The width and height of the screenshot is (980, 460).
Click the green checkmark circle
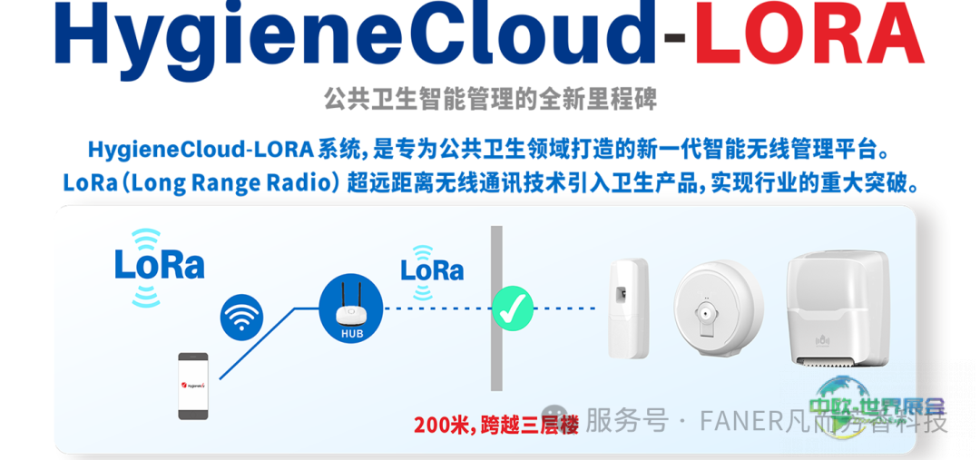pyautogui.click(x=513, y=308)
